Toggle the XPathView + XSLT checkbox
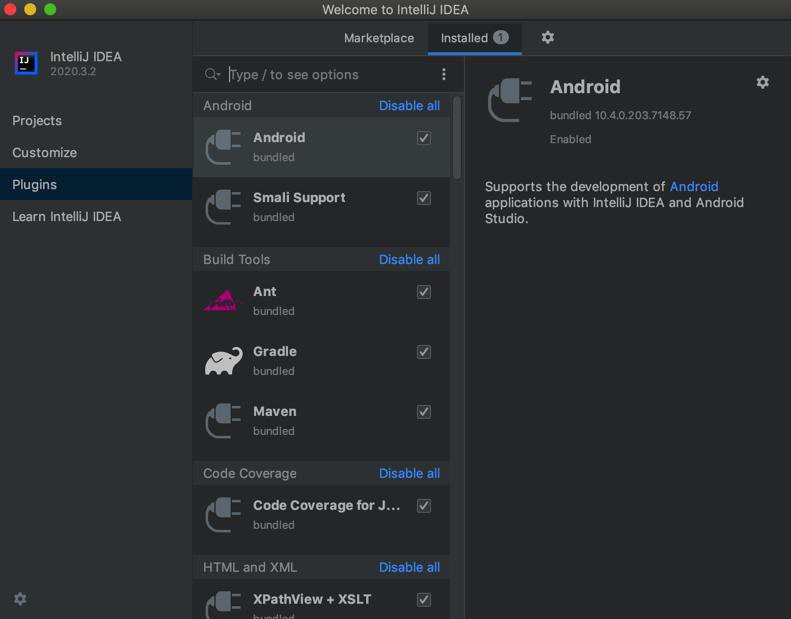This screenshot has width=791, height=619. pyautogui.click(x=424, y=599)
